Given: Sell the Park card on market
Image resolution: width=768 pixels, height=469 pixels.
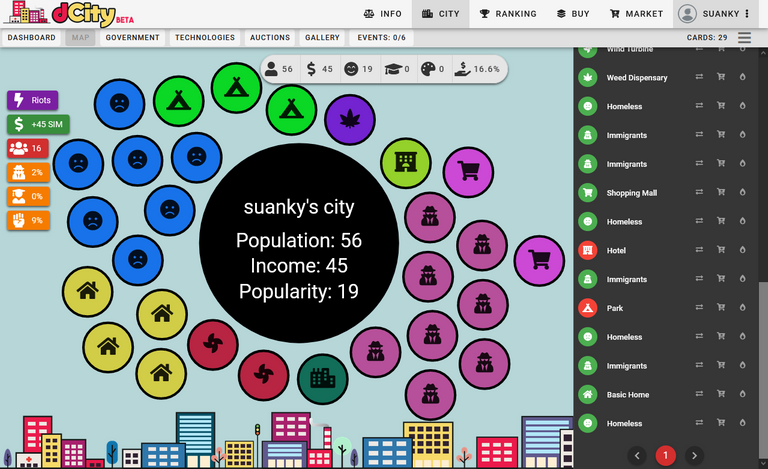Looking at the screenshot, I should 721,307.
